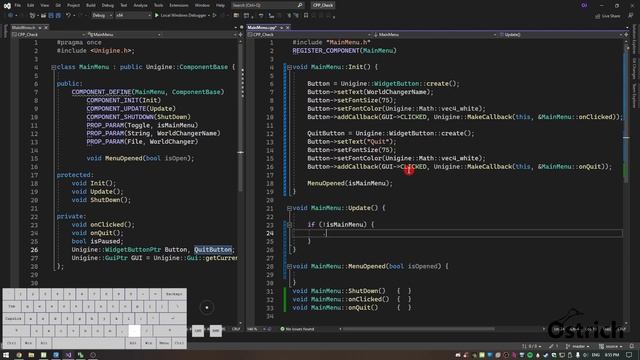Click the Local Windows Debugger button label
This screenshot has height=360, width=640.
coord(183,16)
